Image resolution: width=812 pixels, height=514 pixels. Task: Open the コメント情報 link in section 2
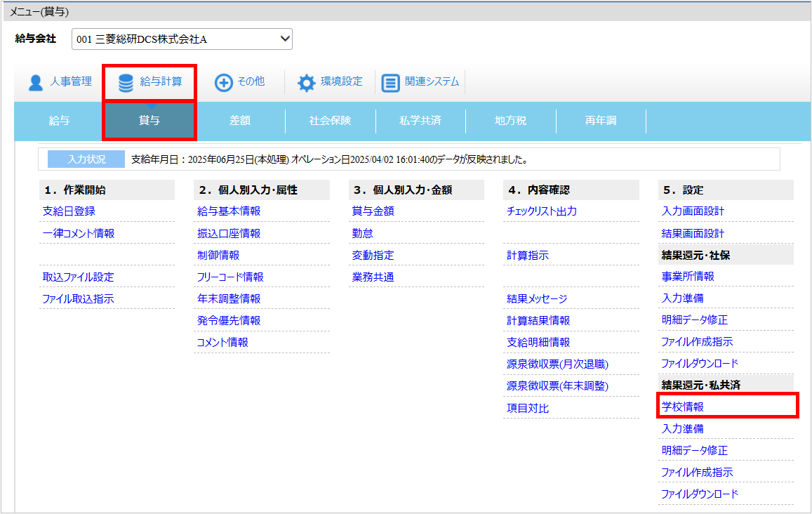(x=222, y=343)
